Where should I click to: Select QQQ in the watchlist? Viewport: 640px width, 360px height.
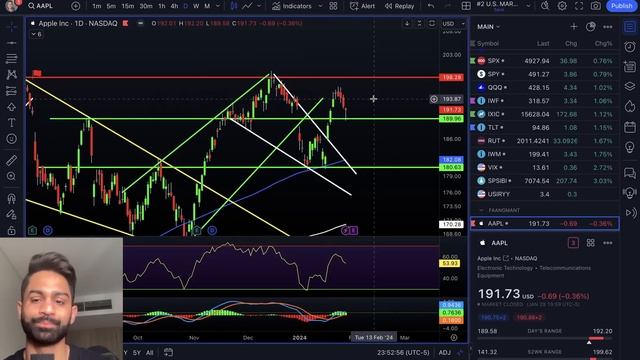[x=544, y=87]
